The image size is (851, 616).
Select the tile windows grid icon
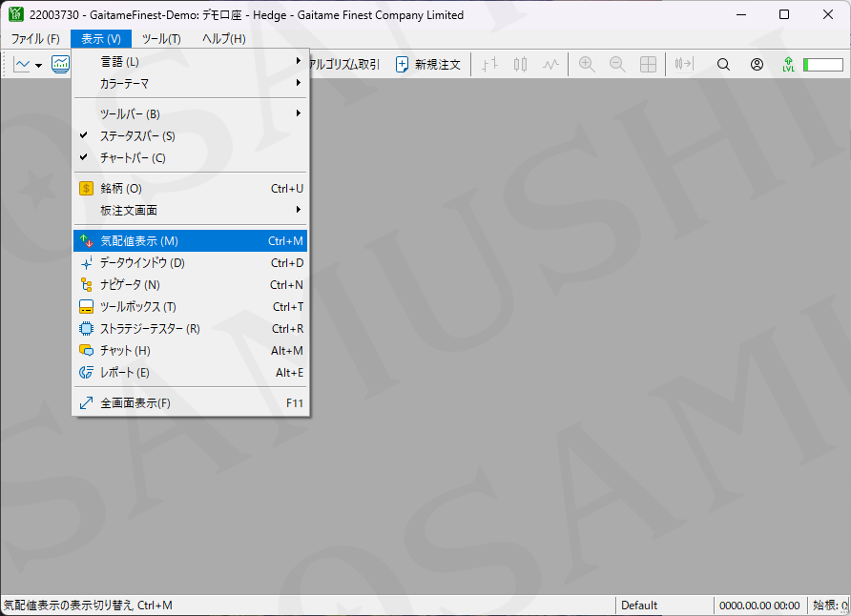pos(648,65)
